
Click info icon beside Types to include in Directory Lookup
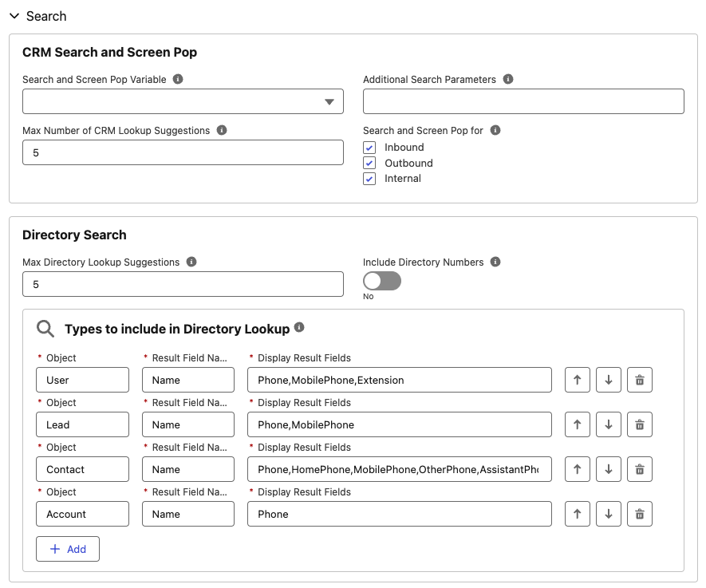click(299, 327)
